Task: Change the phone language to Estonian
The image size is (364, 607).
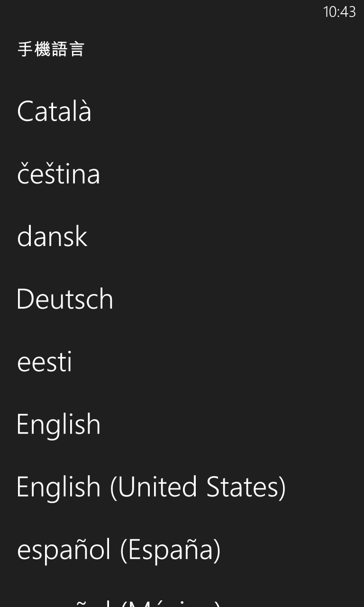Action: pos(45,362)
